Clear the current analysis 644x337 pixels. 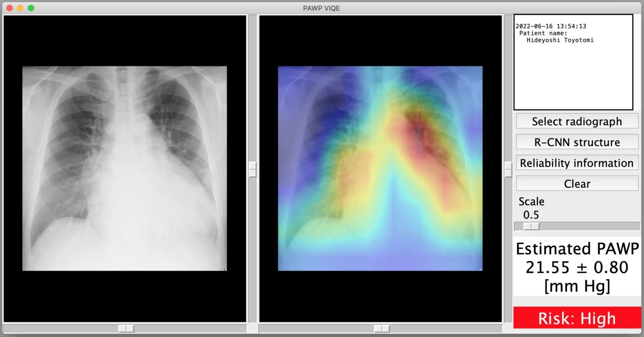pos(577,183)
